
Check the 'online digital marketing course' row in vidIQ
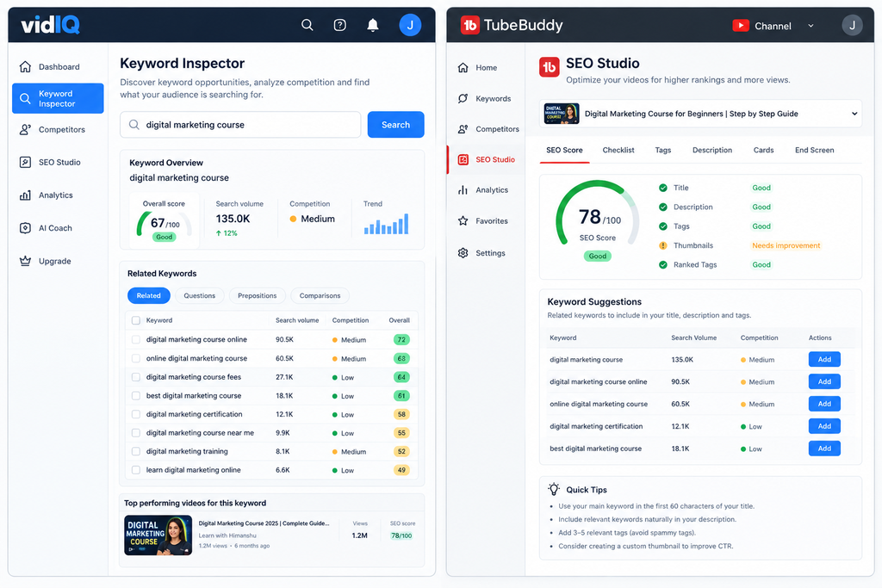pyautogui.click(x=135, y=358)
